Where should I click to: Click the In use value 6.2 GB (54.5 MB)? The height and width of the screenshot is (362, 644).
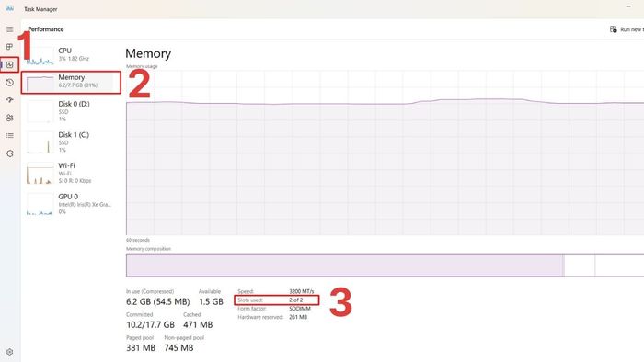tap(157, 301)
